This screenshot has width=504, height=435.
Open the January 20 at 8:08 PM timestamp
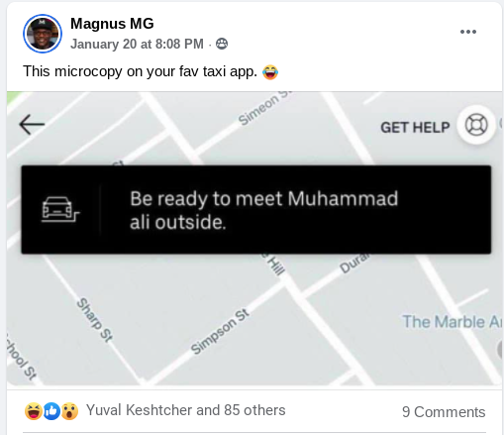pos(137,44)
